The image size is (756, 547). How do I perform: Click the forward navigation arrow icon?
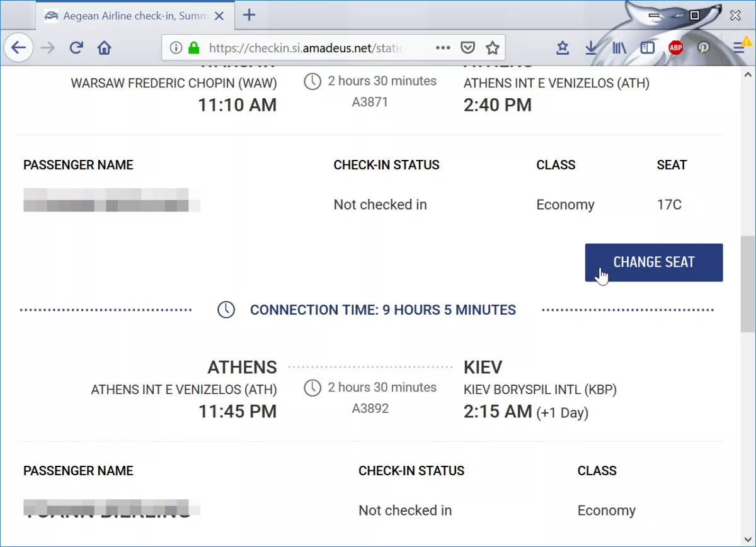tap(47, 47)
